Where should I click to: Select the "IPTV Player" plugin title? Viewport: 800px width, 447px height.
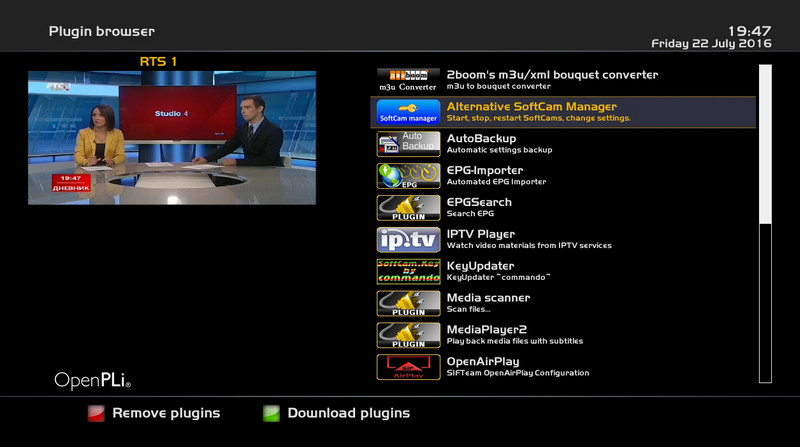[481, 234]
